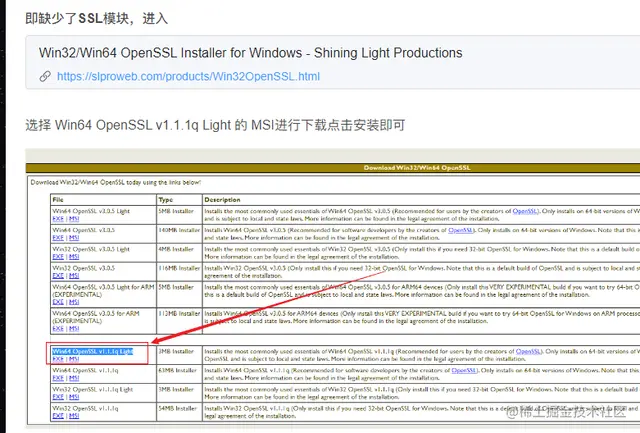Click the MSI link under 54MB Win32 OpenSSL v1.1.1q
640x433 pixels.
coord(74,416)
